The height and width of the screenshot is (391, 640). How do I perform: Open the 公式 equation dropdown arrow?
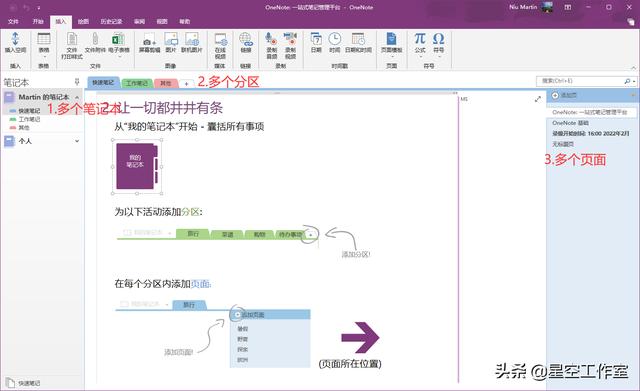(420, 56)
